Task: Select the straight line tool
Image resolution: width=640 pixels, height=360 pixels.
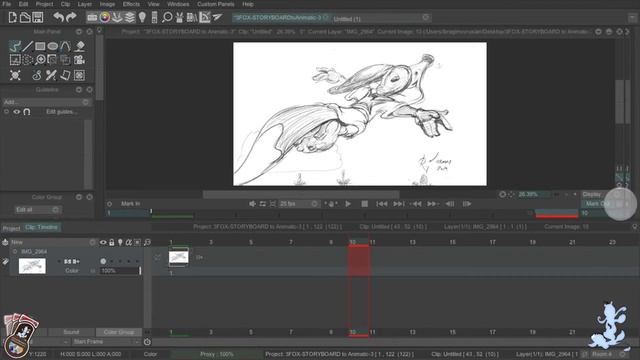Action: tap(27, 46)
